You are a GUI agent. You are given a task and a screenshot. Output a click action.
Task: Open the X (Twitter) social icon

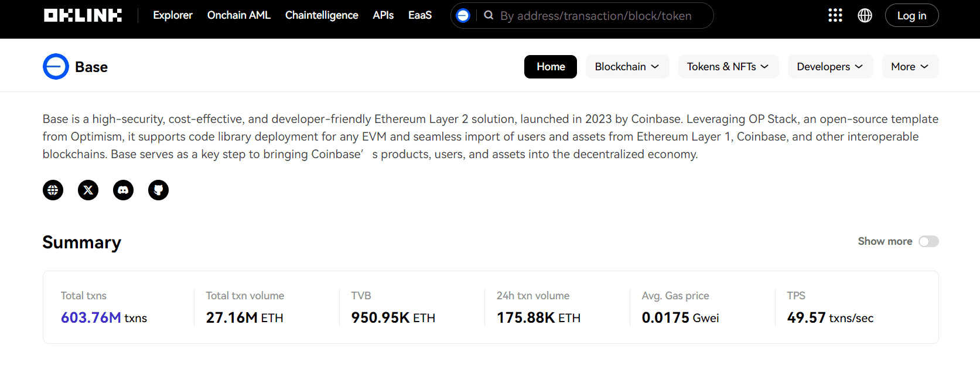(88, 190)
